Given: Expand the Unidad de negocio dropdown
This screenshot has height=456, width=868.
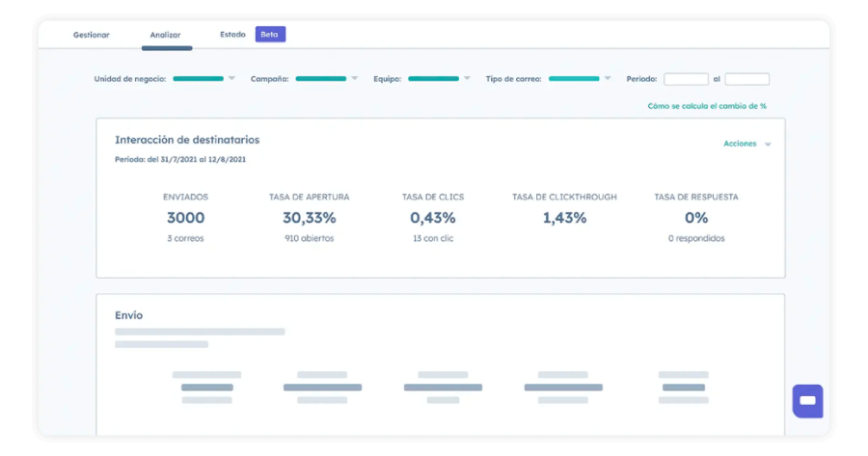Looking at the screenshot, I should [x=203, y=79].
